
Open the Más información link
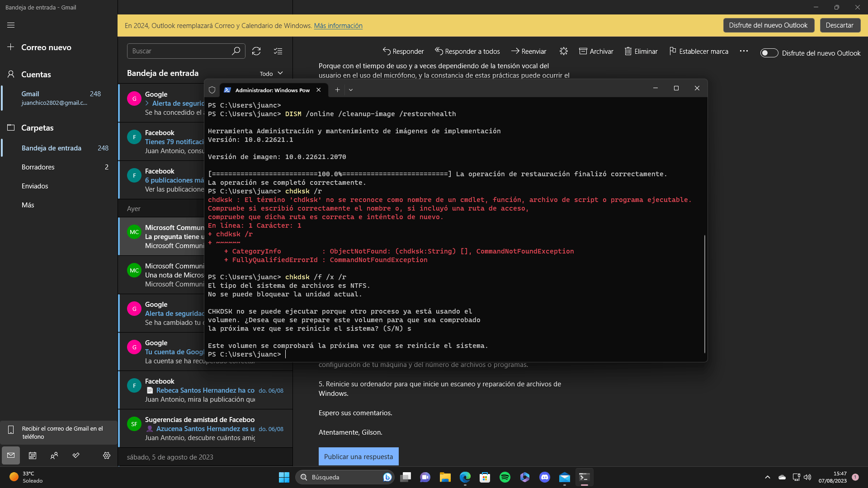click(338, 26)
